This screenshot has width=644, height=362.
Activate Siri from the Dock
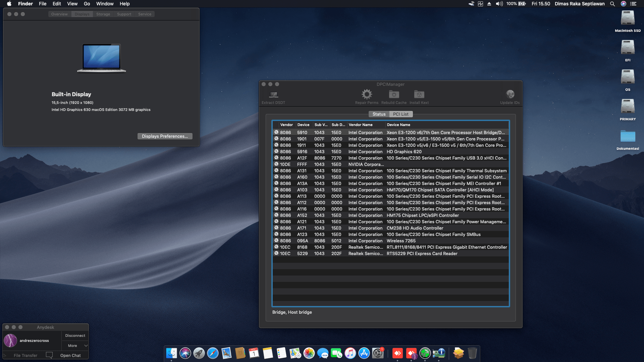coord(185,353)
